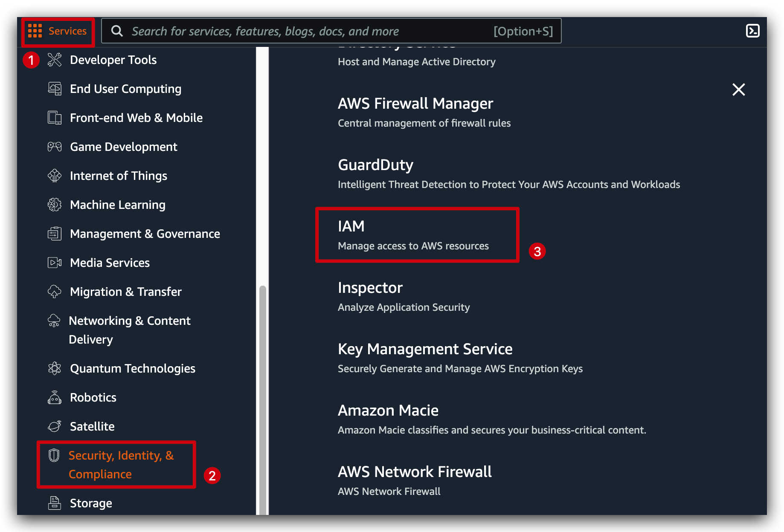This screenshot has width=784, height=532.
Task: Select Machine Learning category
Action: (x=118, y=205)
